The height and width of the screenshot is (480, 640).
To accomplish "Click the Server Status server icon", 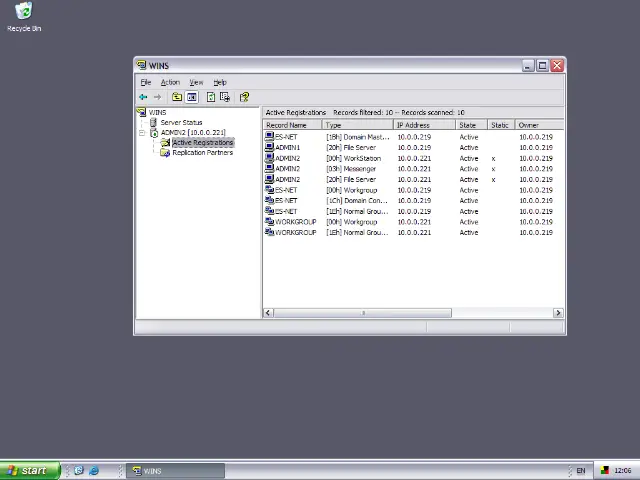I will tap(153, 122).
